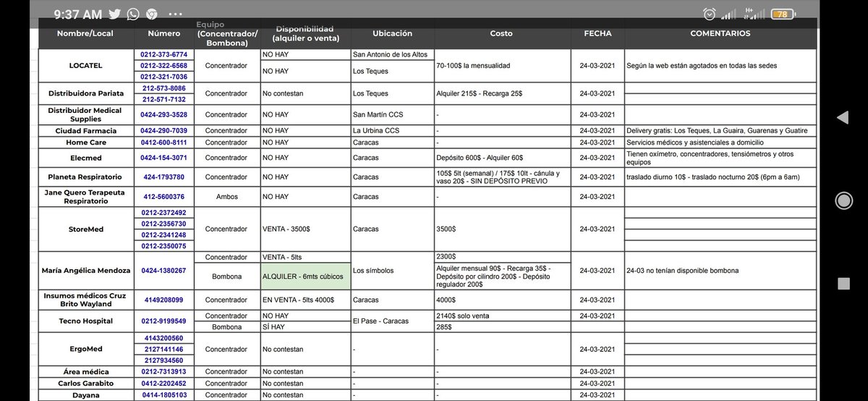
Task: Select the EN VENTA - 5lts 4000$ cell
Action: click(305, 300)
